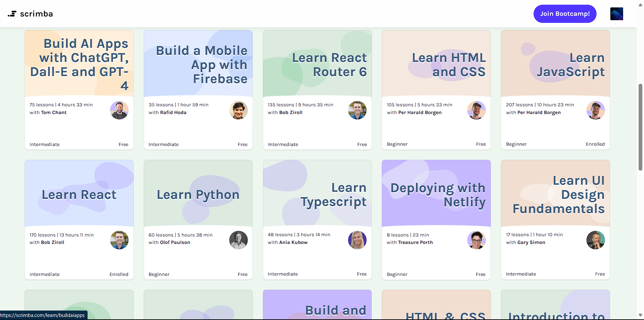Viewport: 644px width, 320px height.
Task: Click '207 lessons | 10 hours 23 min' text
Action: pos(540,105)
